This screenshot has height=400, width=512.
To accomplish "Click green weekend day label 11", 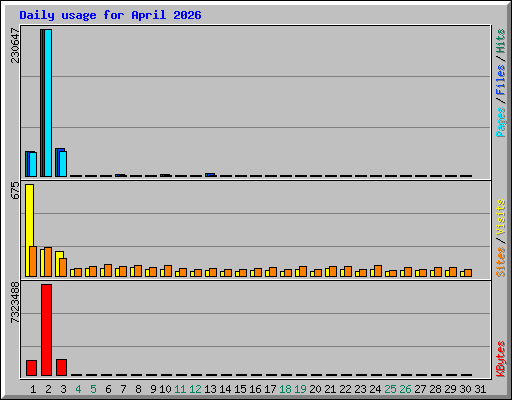I will [180, 389].
